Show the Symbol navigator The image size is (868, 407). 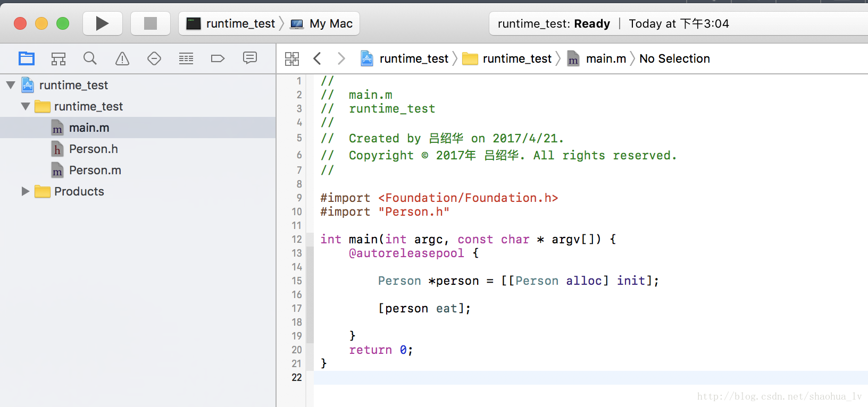[59, 58]
